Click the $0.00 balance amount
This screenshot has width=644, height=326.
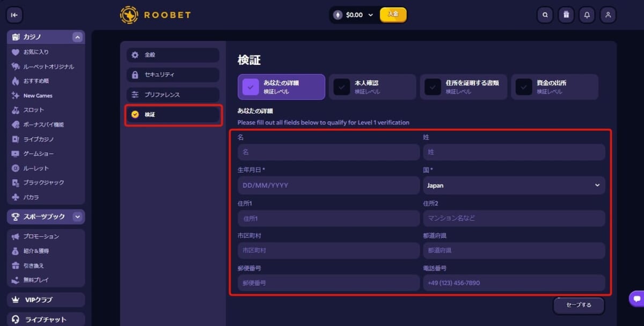(354, 15)
